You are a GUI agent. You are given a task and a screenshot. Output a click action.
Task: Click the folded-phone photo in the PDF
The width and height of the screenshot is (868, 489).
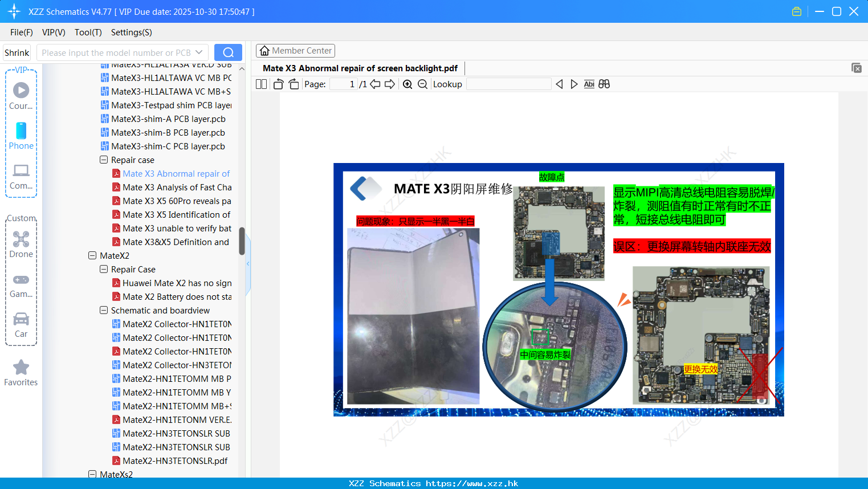click(413, 316)
